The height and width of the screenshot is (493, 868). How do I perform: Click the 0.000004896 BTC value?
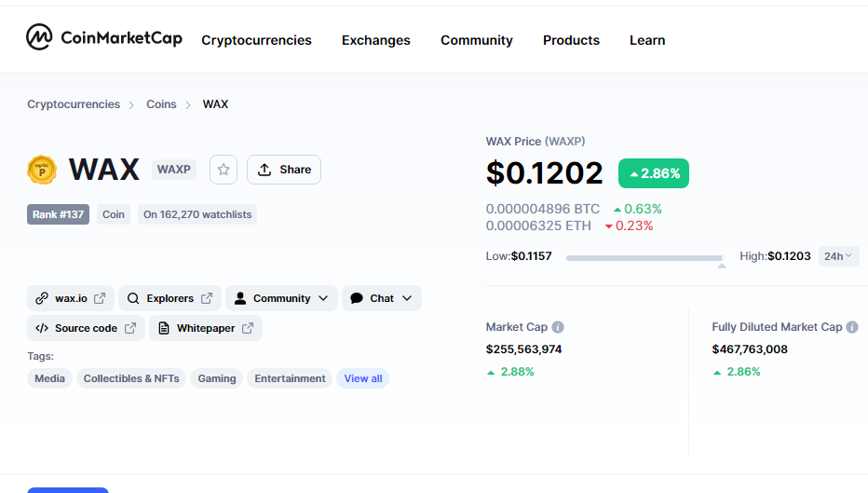click(542, 209)
